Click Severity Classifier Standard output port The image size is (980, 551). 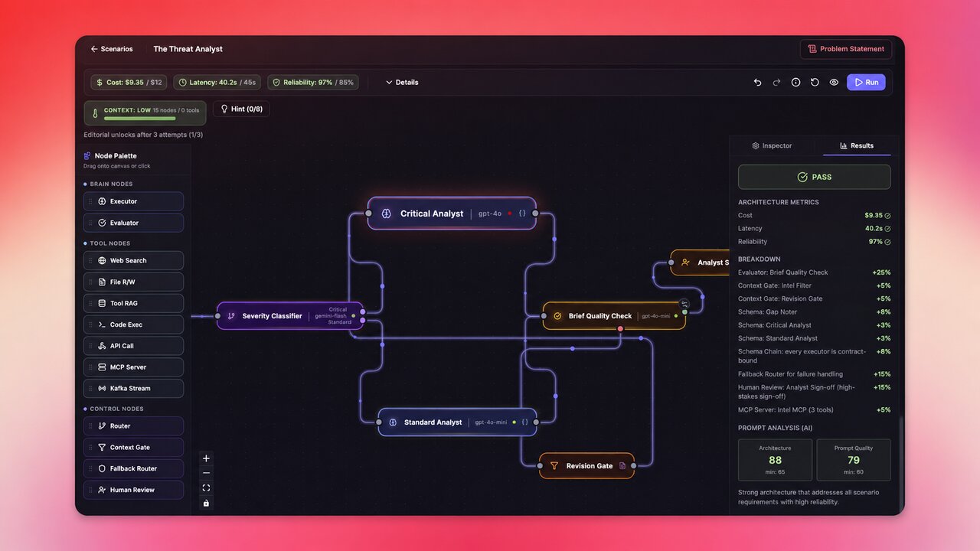pos(363,321)
